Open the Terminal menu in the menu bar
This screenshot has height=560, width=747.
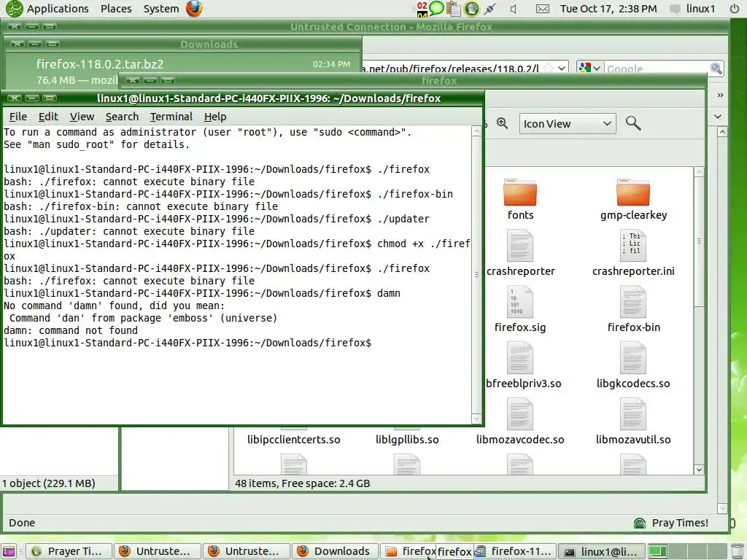[171, 117]
